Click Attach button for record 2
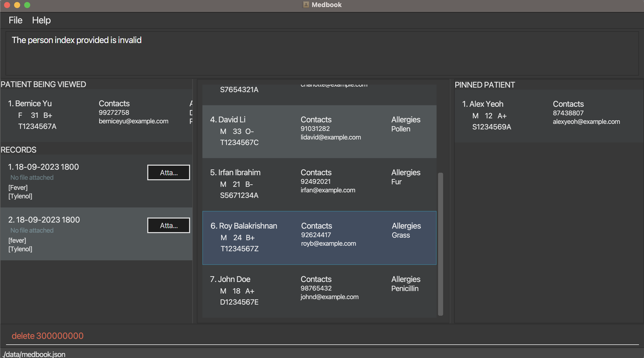 [x=168, y=225]
